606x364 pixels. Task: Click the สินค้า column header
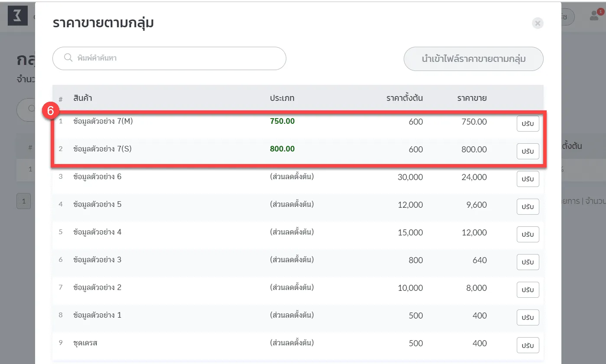(x=83, y=98)
